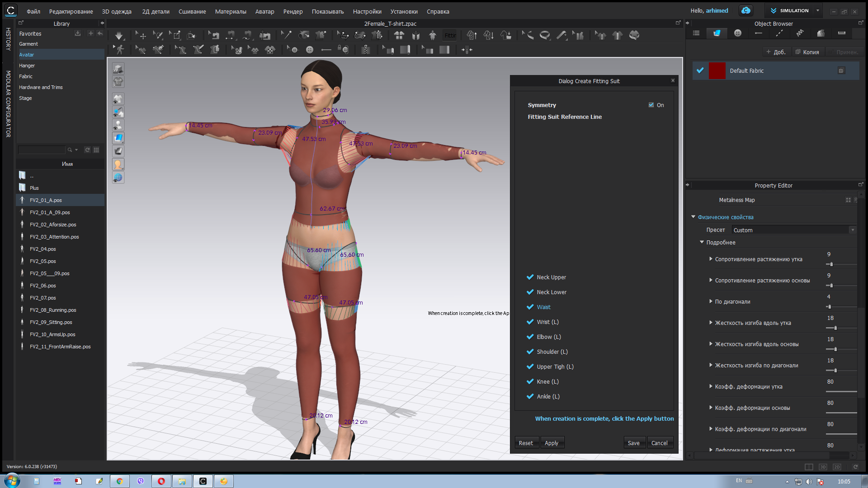Viewport: 868px width, 488px height.
Task: Open the Материалы menu
Action: pyautogui.click(x=231, y=11)
